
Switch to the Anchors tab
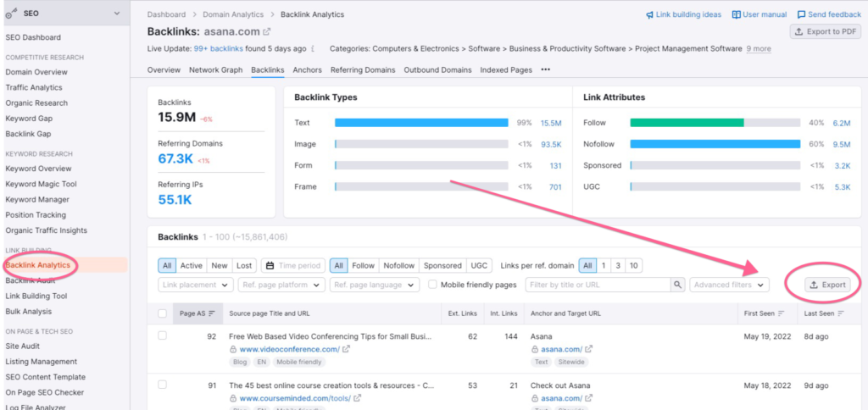coord(307,70)
